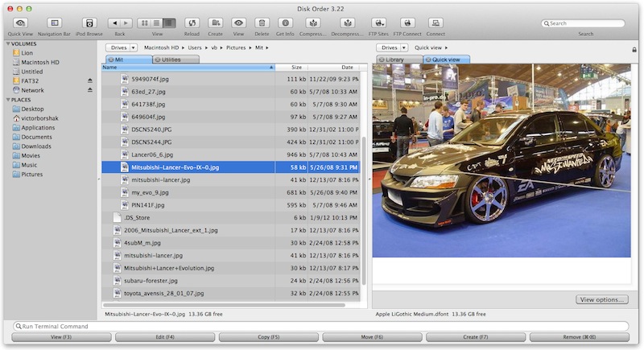Open FTP Sites from the toolbar
The width and height of the screenshot is (644, 350).
(x=379, y=23)
